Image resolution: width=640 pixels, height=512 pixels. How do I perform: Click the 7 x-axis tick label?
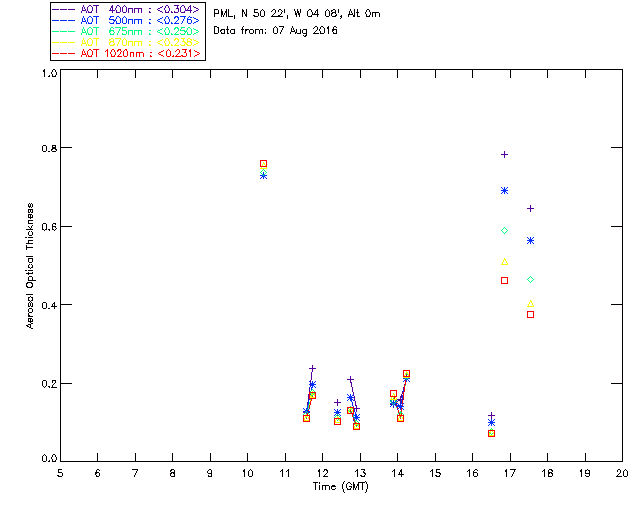(x=135, y=473)
